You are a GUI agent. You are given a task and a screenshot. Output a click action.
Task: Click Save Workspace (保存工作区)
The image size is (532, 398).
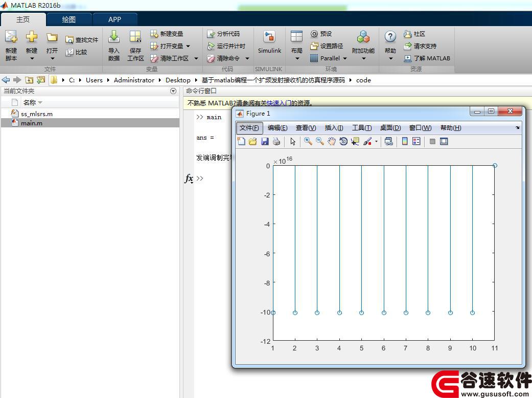coord(135,46)
